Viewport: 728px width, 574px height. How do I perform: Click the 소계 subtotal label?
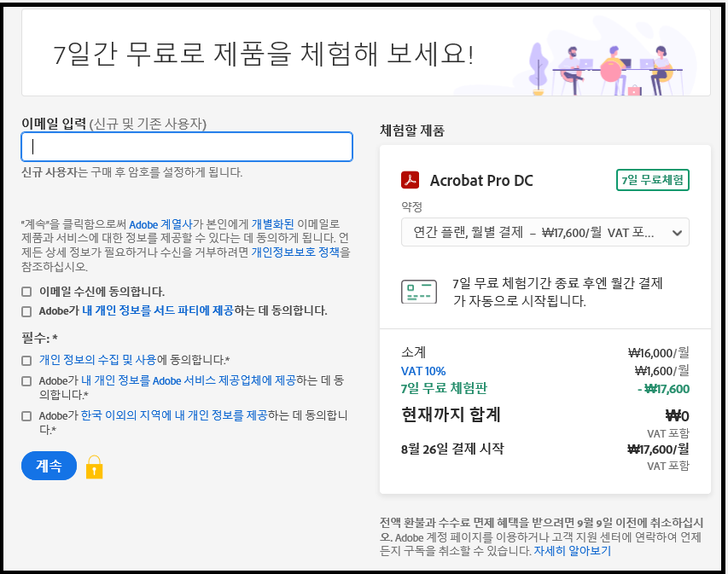(x=413, y=352)
